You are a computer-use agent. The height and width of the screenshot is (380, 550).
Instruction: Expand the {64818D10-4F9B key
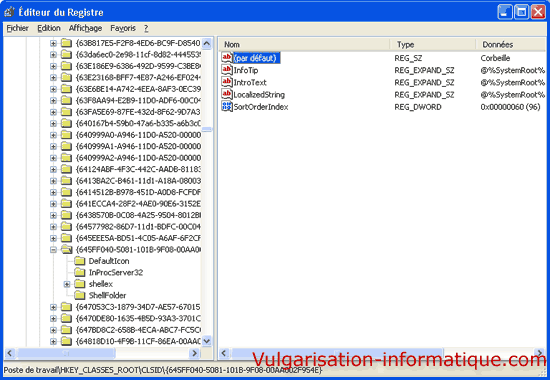point(53,341)
